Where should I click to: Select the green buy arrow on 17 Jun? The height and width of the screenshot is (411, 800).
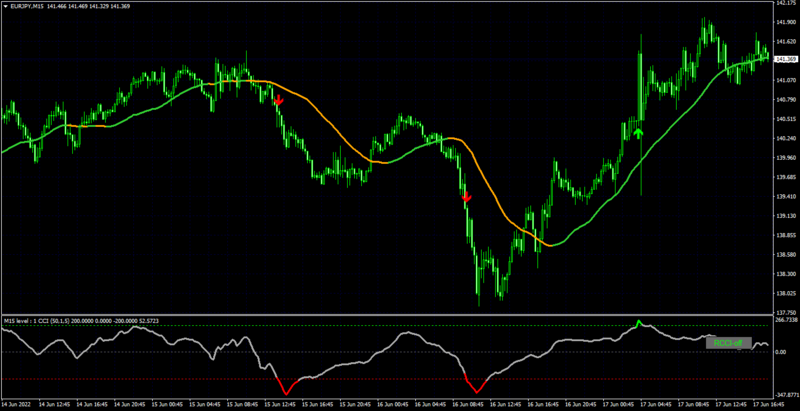638,134
